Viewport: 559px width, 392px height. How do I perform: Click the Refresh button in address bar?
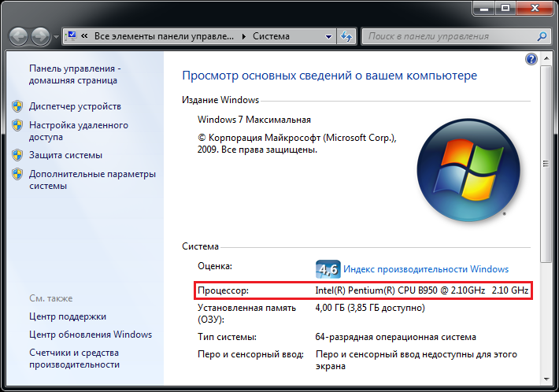pyautogui.click(x=346, y=36)
